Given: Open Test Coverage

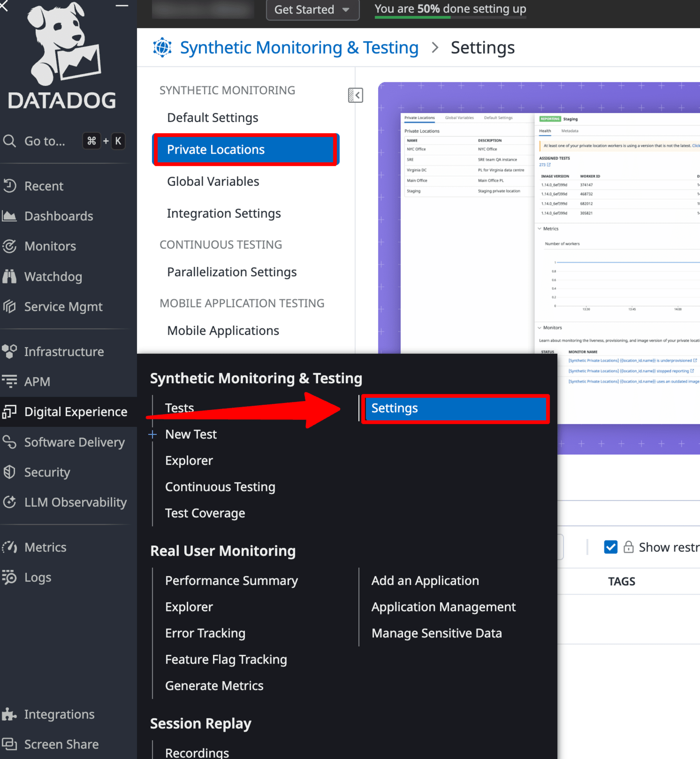Looking at the screenshot, I should [x=205, y=513].
